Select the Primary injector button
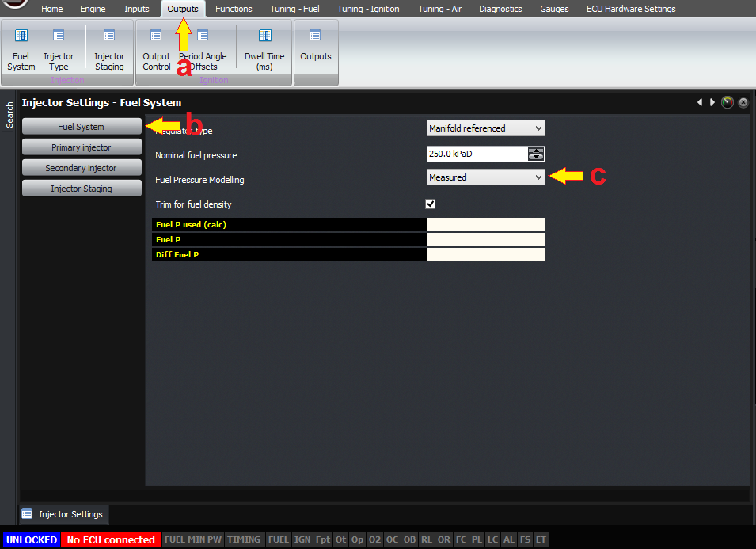756x549 pixels. (82, 147)
